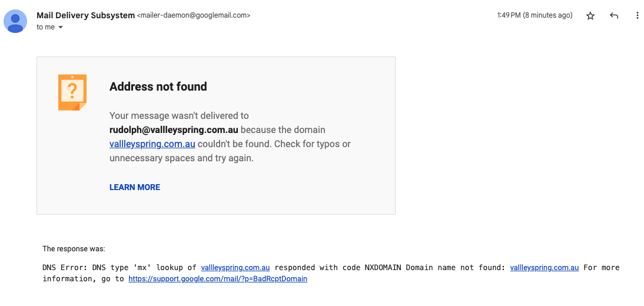The width and height of the screenshot is (644, 306).
Task: Click vallleyspring.com.au link after 'lookup of'
Action: coord(235,268)
